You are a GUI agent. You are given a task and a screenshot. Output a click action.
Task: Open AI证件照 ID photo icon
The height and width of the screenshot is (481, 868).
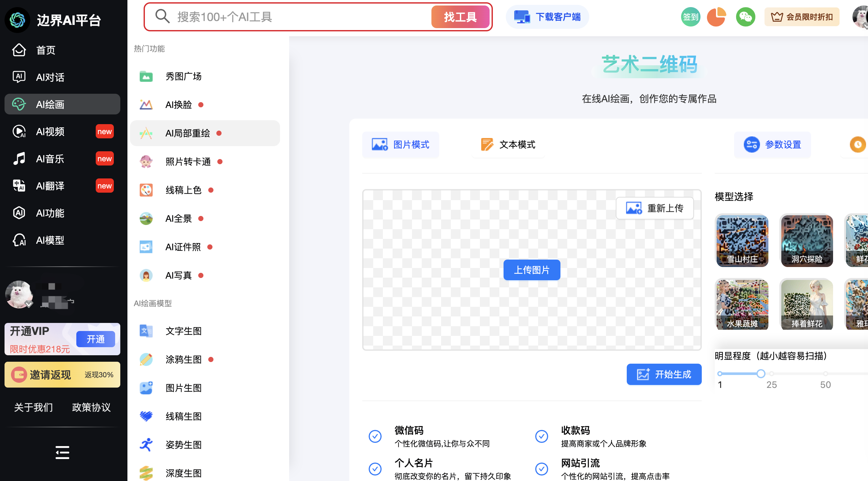coord(146,247)
